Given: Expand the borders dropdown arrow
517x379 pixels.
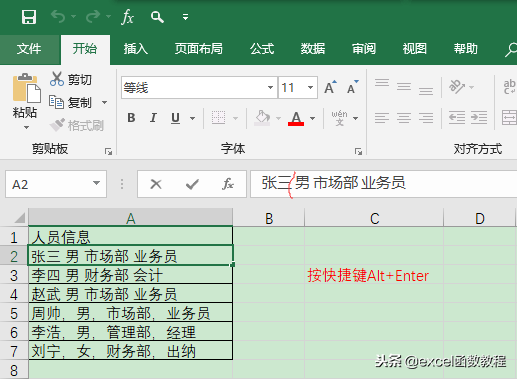Looking at the screenshot, I should point(235,118).
